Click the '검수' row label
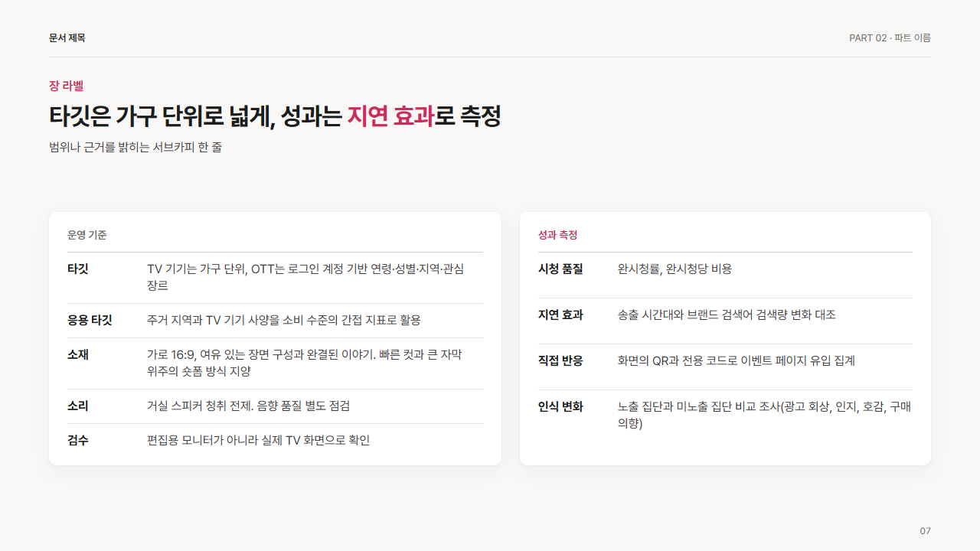Image resolution: width=980 pixels, height=551 pixels. coord(78,440)
